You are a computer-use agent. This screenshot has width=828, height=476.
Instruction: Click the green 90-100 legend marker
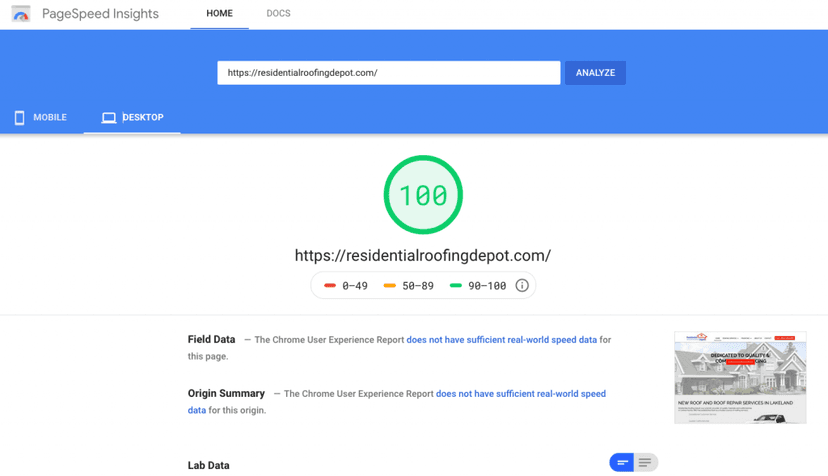456,286
